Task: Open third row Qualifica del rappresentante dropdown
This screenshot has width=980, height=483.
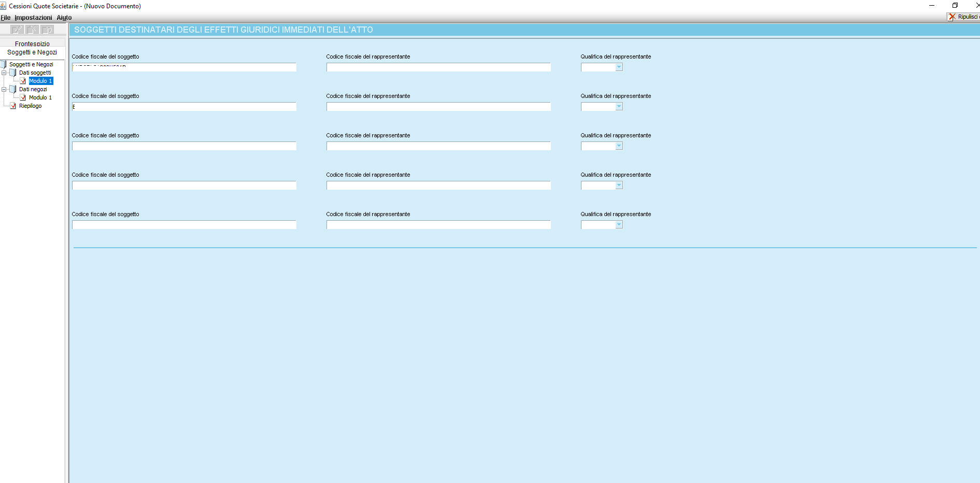Action: tap(602, 146)
